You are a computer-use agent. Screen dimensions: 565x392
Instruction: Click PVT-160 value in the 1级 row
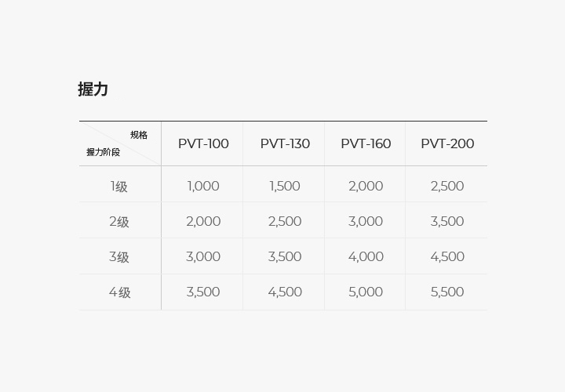pos(366,186)
